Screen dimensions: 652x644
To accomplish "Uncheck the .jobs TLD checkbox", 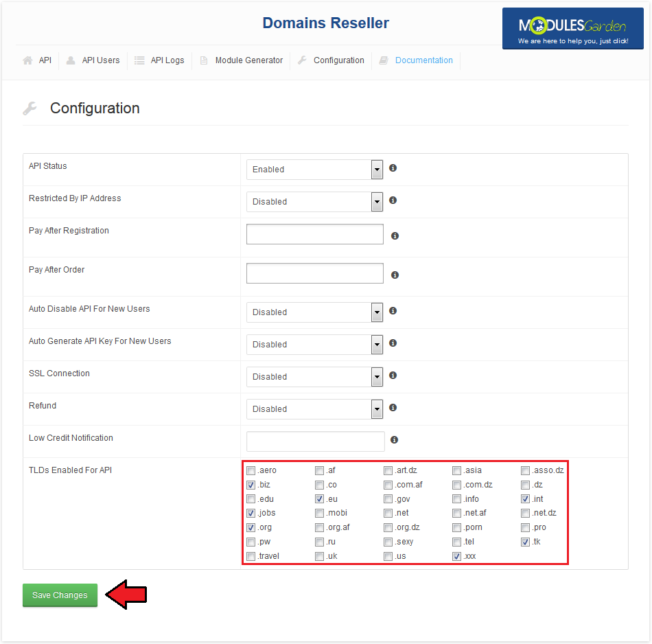I will pos(251,513).
